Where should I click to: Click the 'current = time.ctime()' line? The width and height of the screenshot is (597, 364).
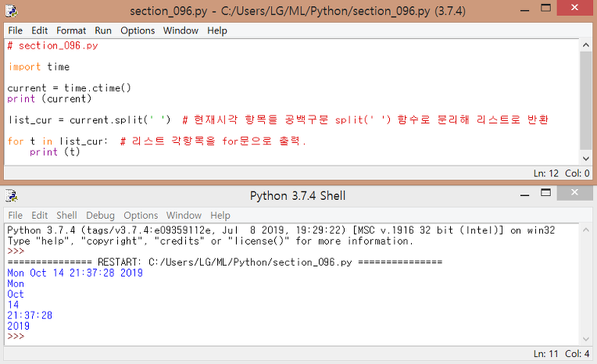pos(69,88)
